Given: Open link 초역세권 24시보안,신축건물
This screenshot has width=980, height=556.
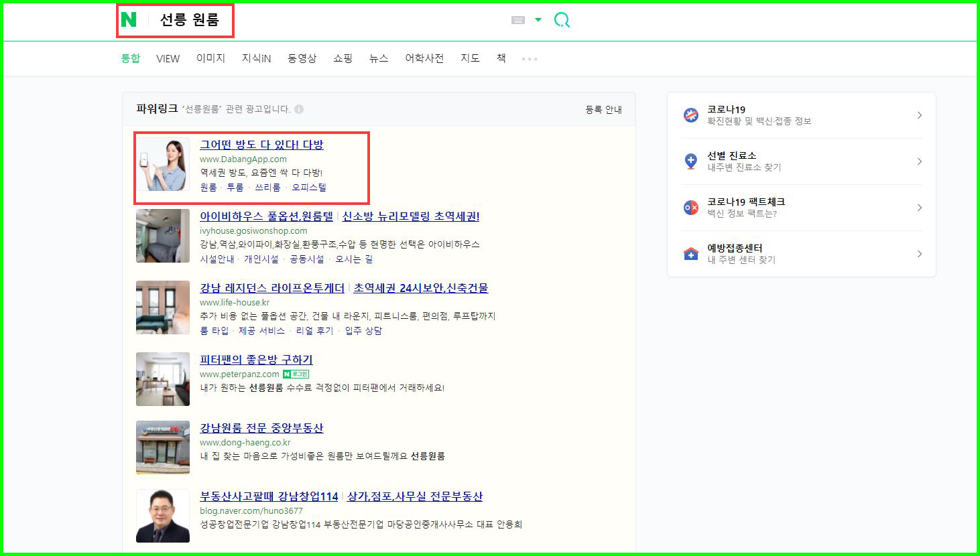Looking at the screenshot, I should (x=421, y=288).
